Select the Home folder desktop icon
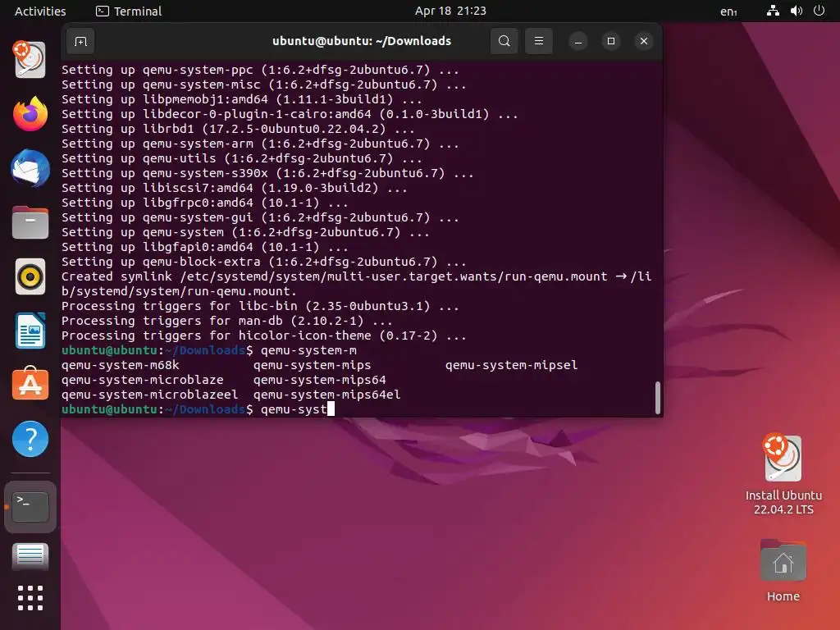The height and width of the screenshot is (630, 840). click(x=783, y=571)
